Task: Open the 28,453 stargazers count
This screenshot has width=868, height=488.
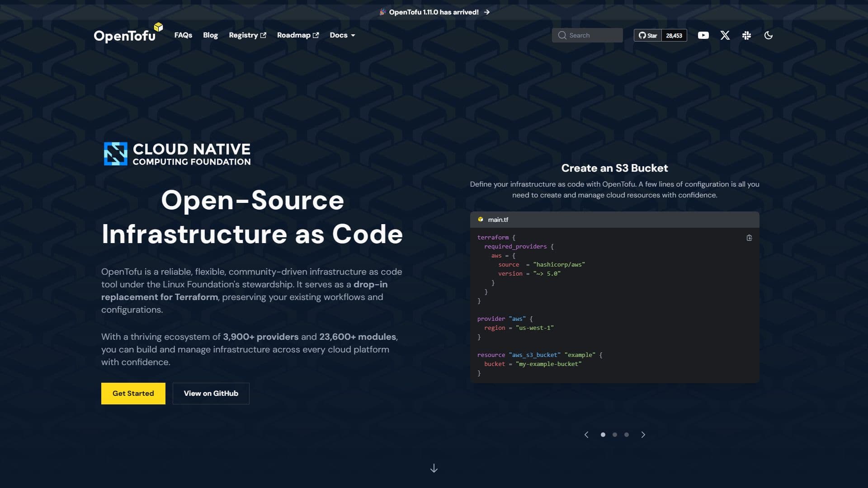Action: point(674,35)
